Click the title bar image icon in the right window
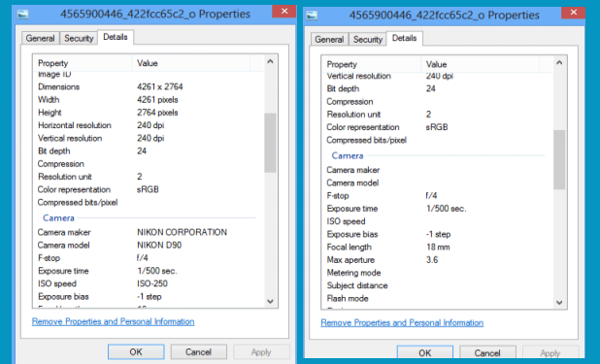The image size is (600, 364). coord(312,16)
